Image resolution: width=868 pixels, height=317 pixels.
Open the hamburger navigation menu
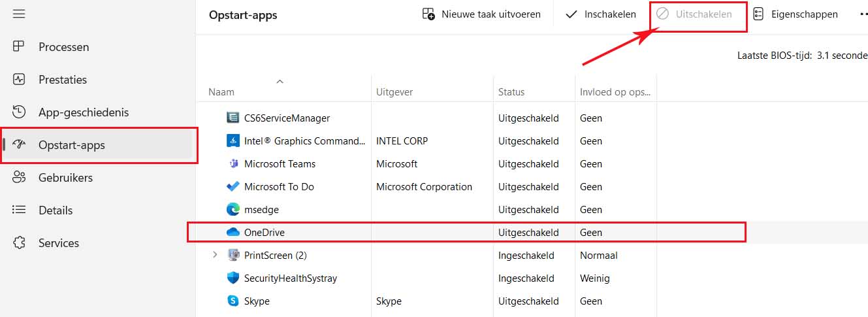pyautogui.click(x=19, y=14)
